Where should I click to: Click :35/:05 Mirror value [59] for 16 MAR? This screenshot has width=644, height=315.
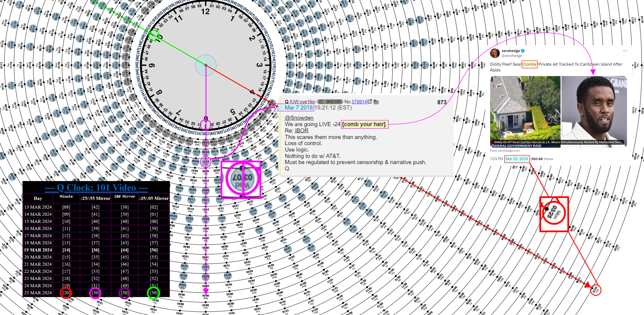point(154,228)
